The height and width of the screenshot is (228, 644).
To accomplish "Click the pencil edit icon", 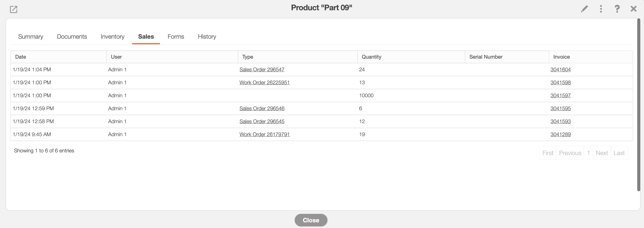I will pos(584,9).
